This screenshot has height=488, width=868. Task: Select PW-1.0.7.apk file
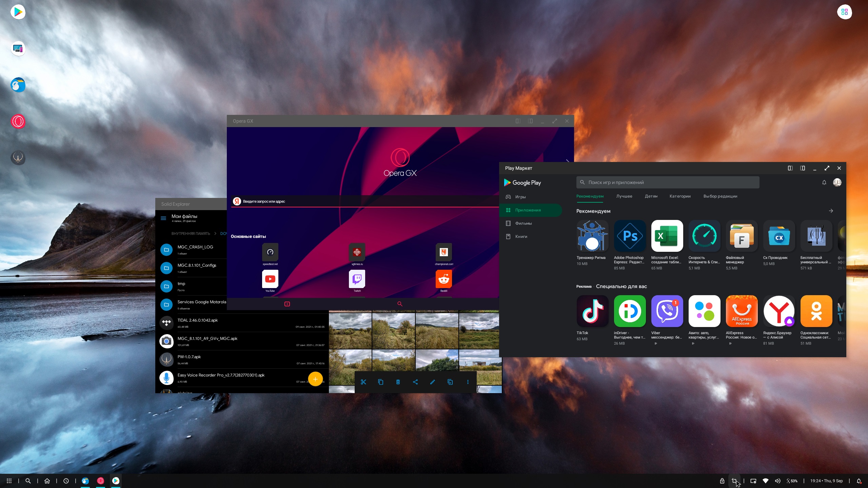pyautogui.click(x=242, y=360)
